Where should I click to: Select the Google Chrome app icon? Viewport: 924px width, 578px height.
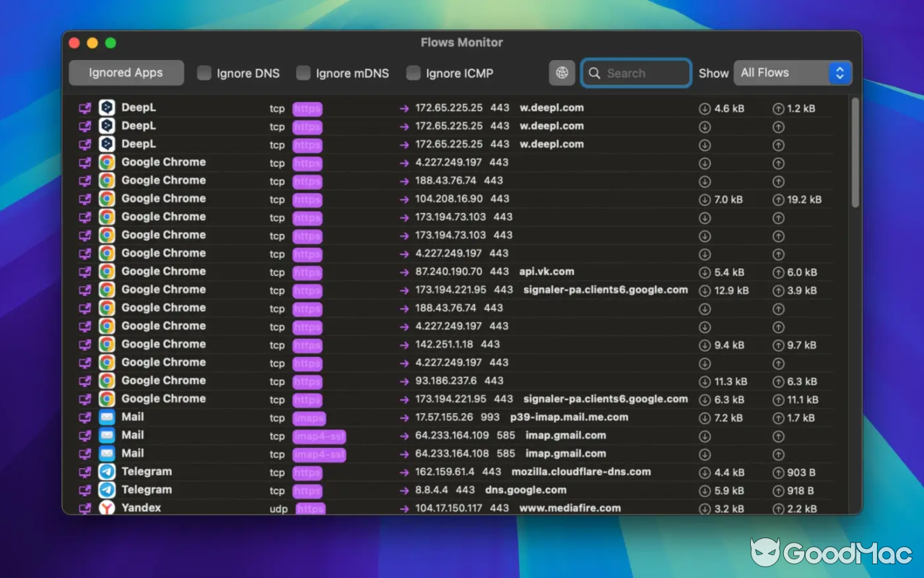coord(105,162)
